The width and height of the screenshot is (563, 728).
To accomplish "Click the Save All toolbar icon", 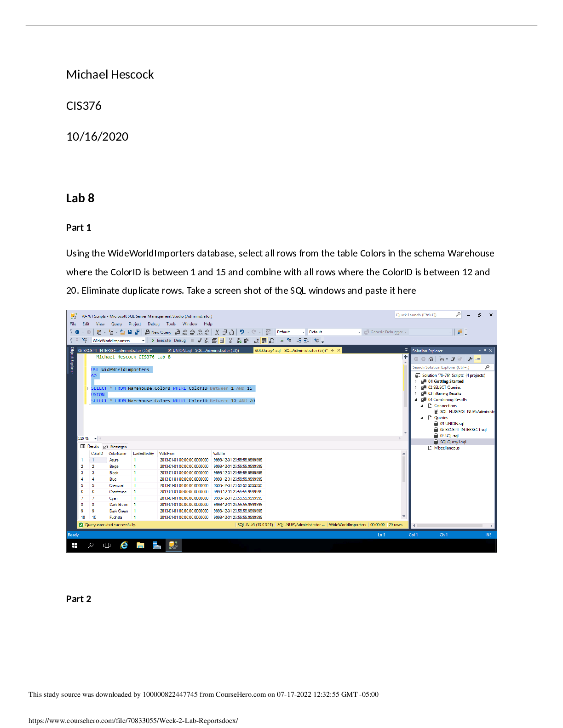I will point(137,332).
